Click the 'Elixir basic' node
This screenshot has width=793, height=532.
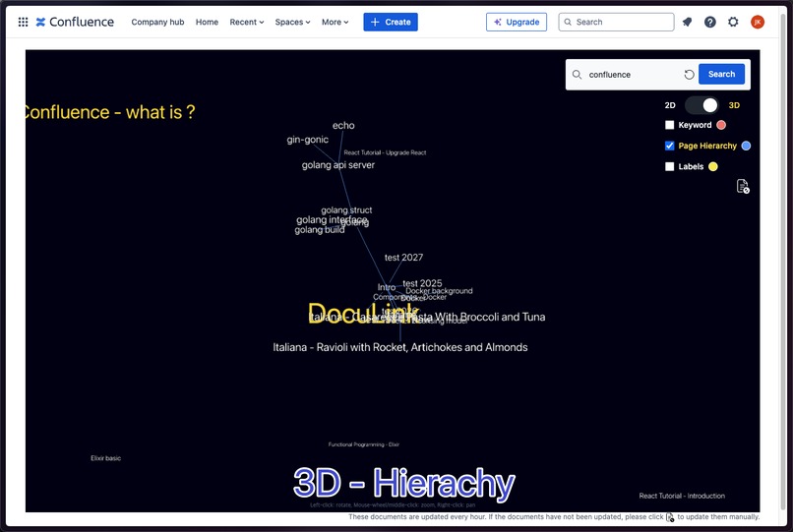(x=105, y=458)
